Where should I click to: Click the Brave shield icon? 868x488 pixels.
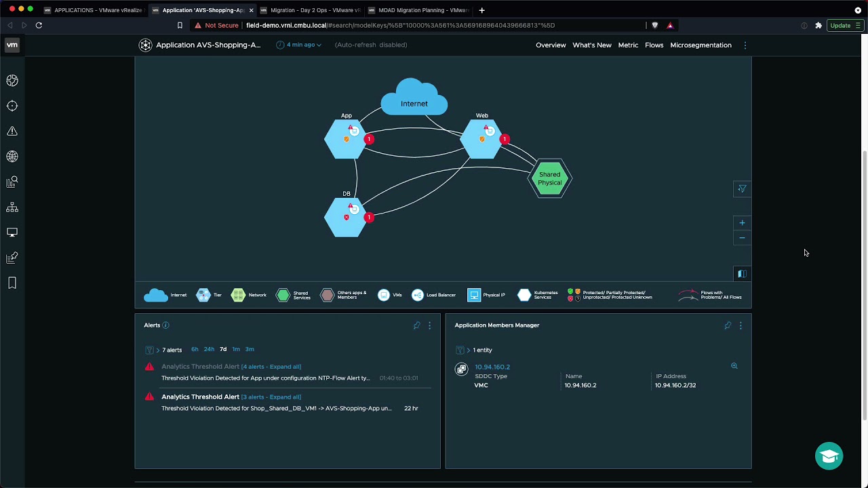(x=654, y=25)
